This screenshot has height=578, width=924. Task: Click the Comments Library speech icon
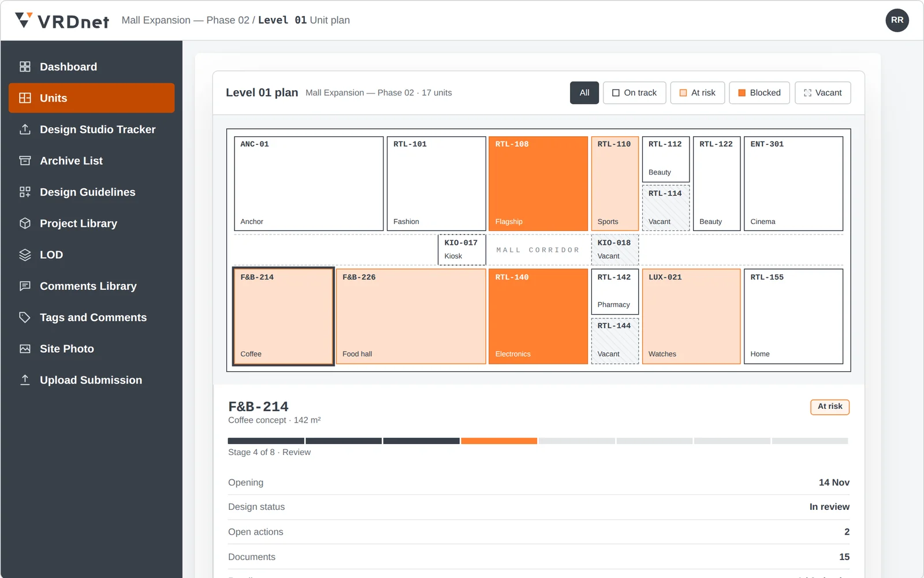(x=25, y=286)
